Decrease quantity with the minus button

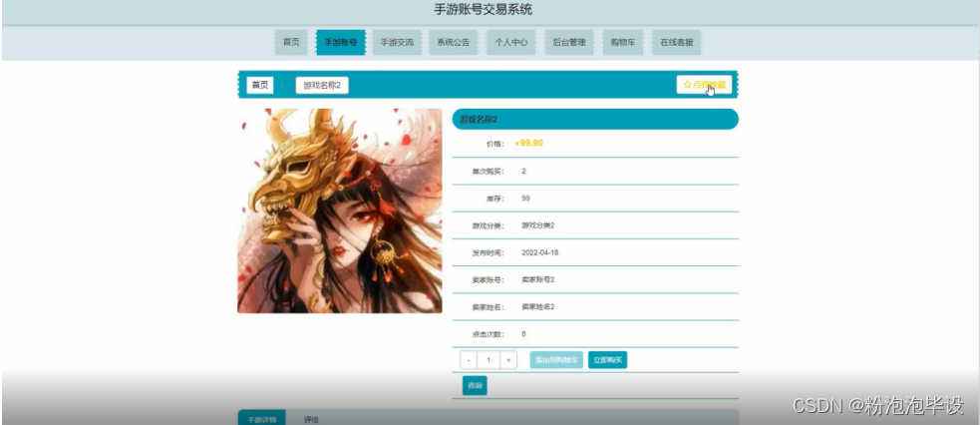coord(469,360)
